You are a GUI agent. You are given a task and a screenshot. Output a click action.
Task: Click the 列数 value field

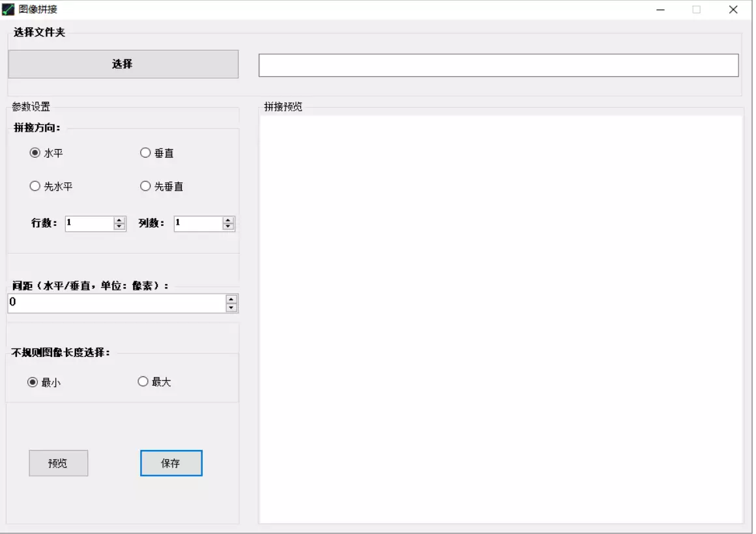pos(198,223)
